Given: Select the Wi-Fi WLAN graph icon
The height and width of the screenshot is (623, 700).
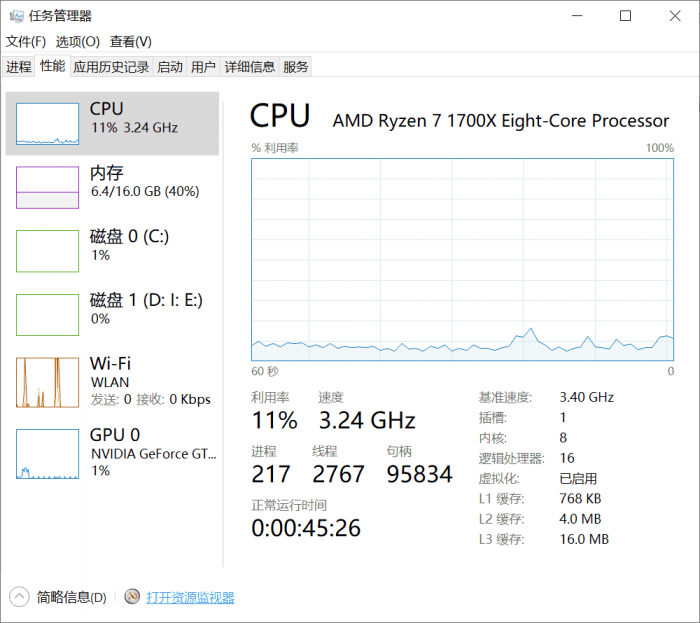Looking at the screenshot, I should [x=47, y=382].
